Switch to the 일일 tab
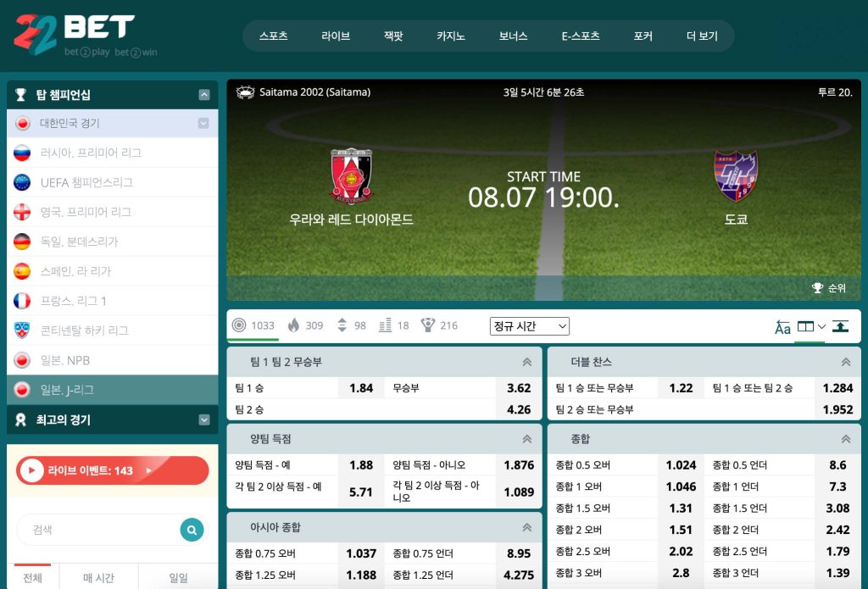Image resolution: width=868 pixels, height=589 pixels. click(178, 577)
